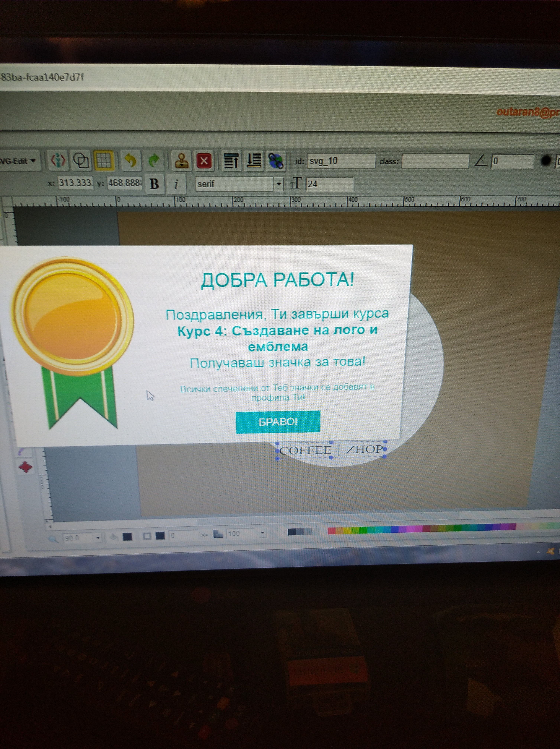
Task: Click the element id field svg_10
Action: click(340, 161)
